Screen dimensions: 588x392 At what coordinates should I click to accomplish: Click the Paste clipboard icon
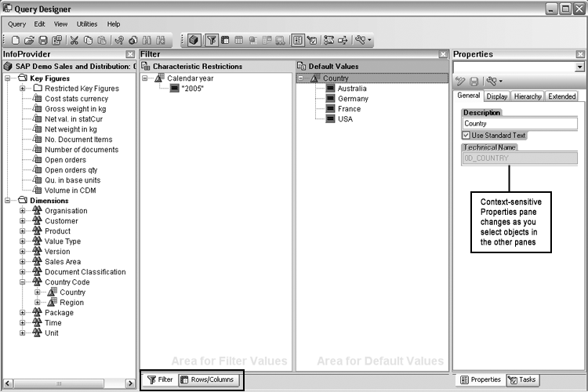(102, 40)
